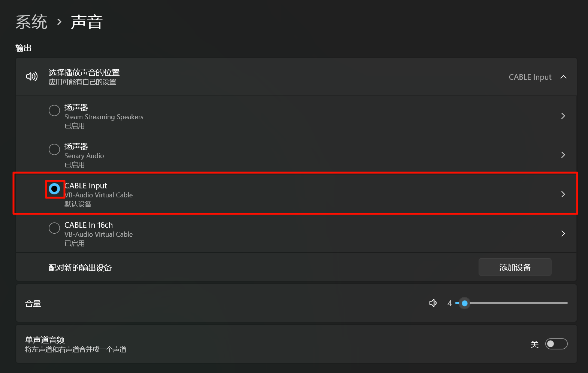
Task: Collapse the output device list chevron
Action: point(563,77)
